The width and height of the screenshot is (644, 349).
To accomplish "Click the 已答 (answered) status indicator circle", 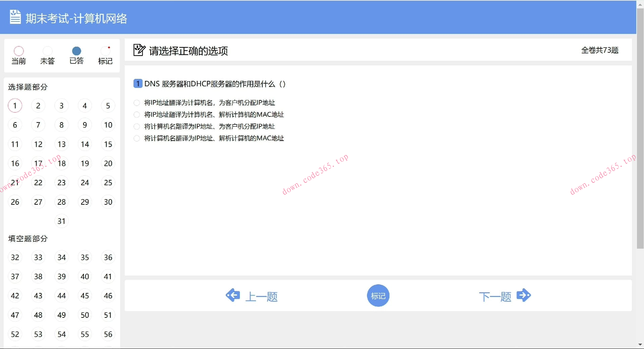I will [76, 50].
